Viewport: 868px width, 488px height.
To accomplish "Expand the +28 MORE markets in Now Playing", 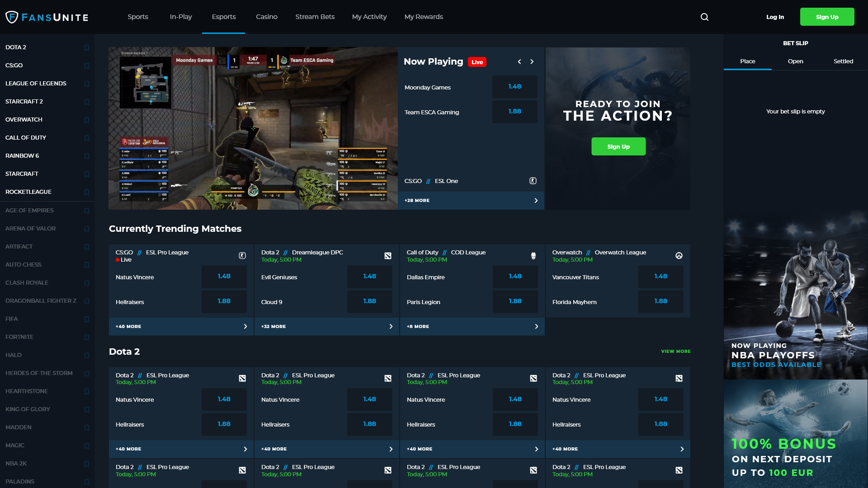I will [x=471, y=200].
